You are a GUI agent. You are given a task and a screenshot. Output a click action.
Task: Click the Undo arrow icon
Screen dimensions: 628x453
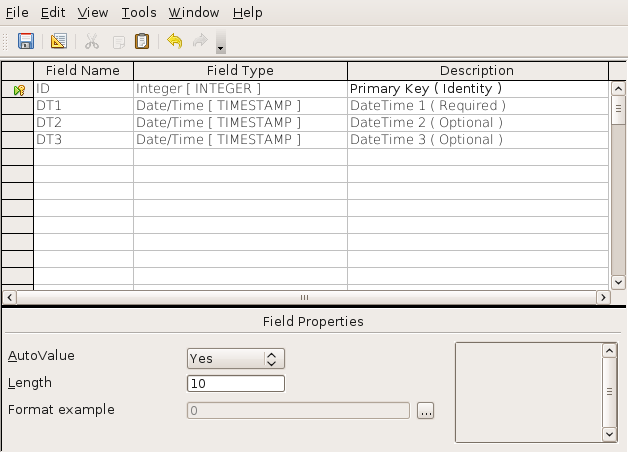click(x=174, y=42)
